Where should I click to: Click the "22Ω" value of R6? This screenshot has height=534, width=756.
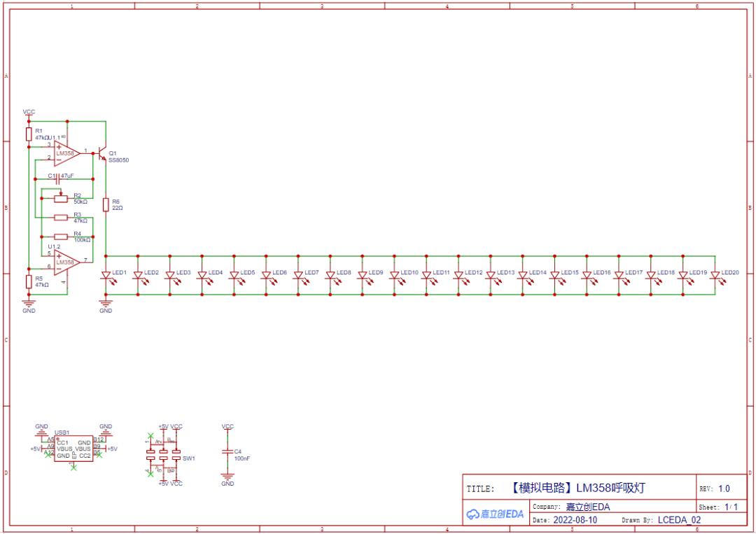(x=118, y=208)
